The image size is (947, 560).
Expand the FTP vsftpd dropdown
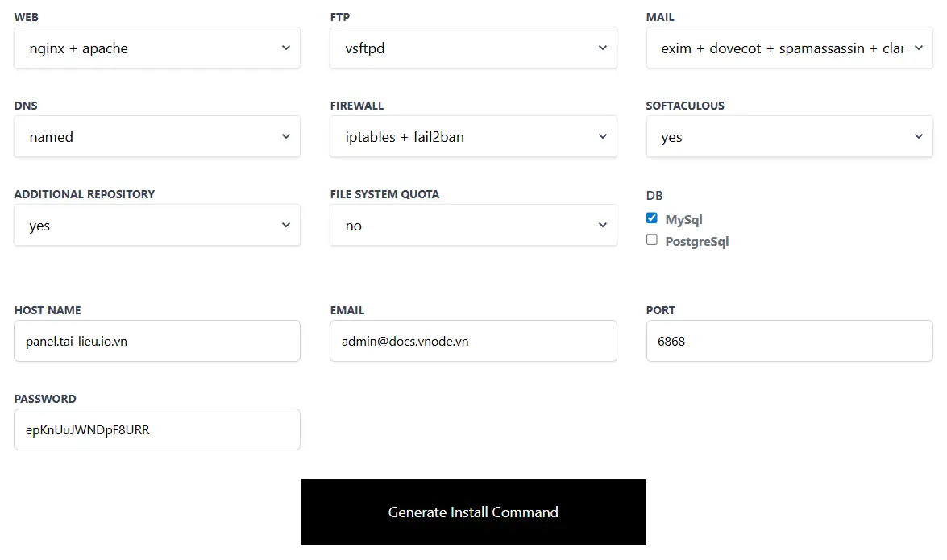(x=473, y=48)
